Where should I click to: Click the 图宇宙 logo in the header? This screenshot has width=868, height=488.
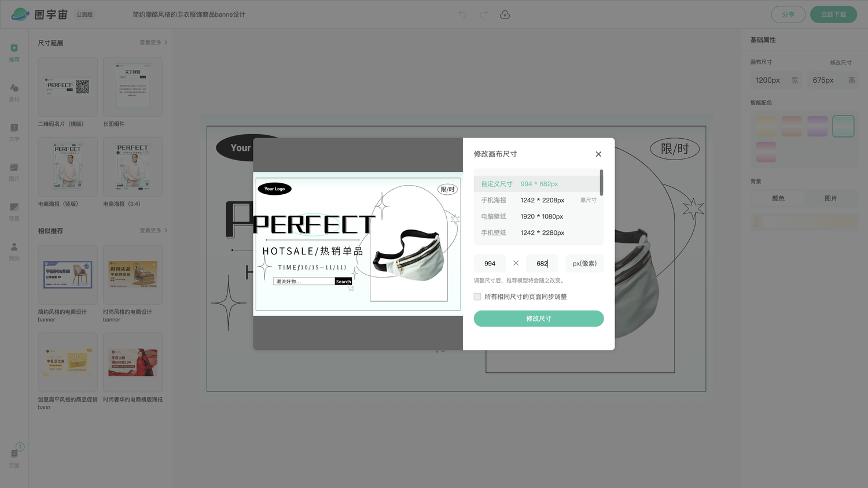(x=39, y=14)
